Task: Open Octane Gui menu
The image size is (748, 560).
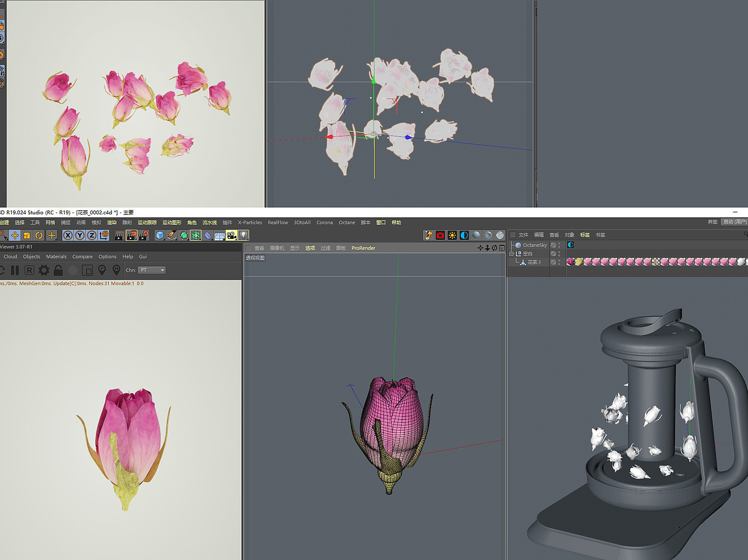Action: tap(143, 256)
